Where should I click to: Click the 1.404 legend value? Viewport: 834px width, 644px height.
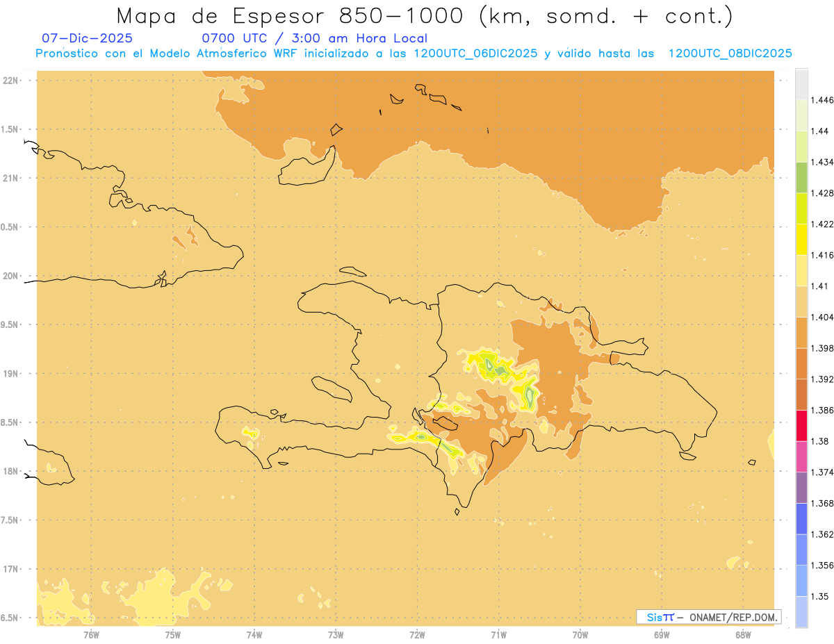(x=824, y=317)
